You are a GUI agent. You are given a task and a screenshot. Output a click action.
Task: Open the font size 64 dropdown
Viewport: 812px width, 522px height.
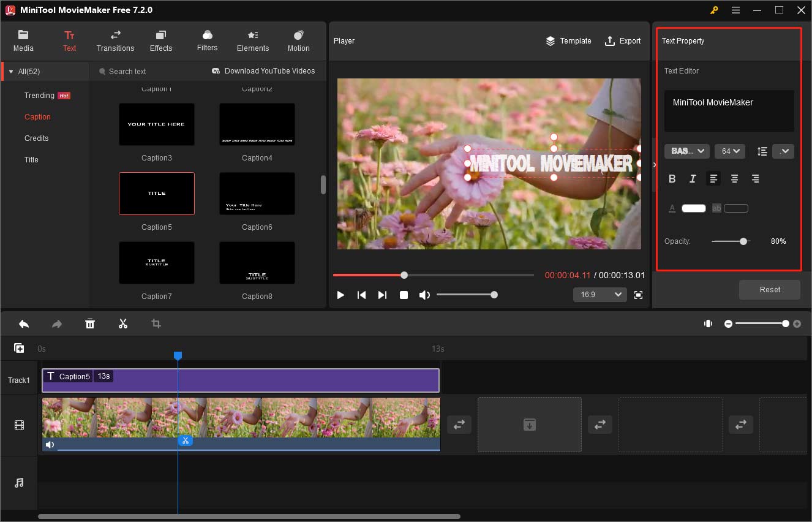pos(729,151)
